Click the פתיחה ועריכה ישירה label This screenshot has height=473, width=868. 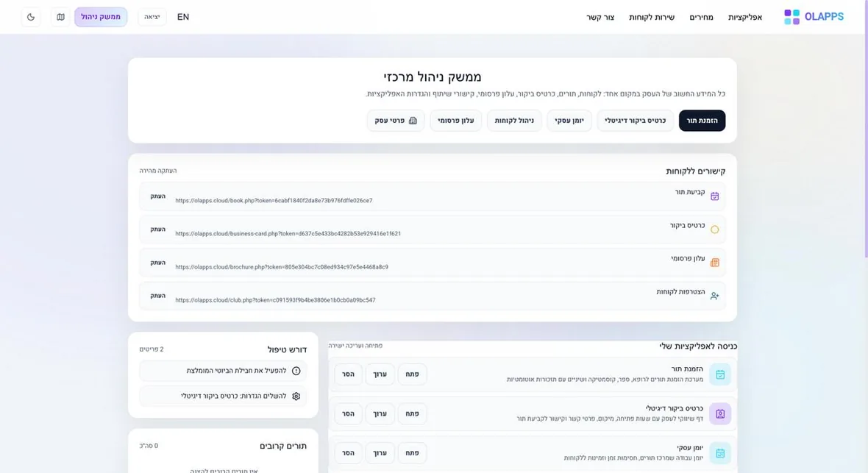click(355, 346)
